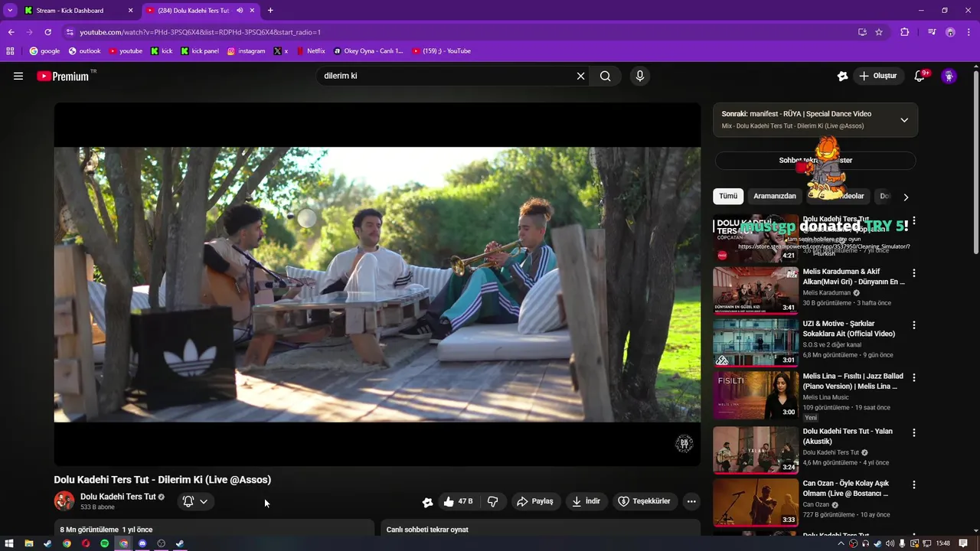Expand the subscription notification dropdown chevron
Screen dimensions: 980x551
[204, 501]
